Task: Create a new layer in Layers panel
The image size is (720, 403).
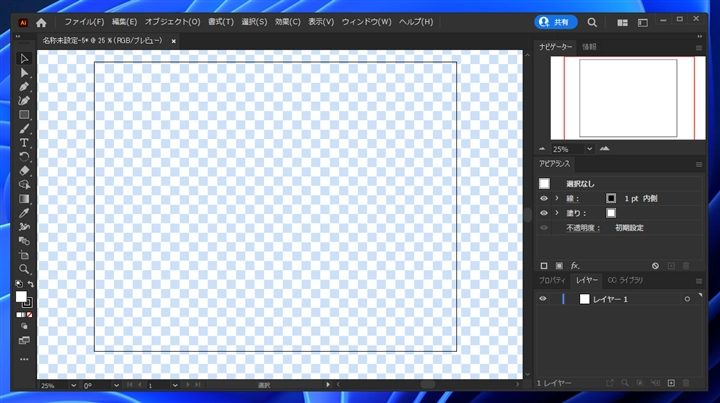Action: point(671,383)
